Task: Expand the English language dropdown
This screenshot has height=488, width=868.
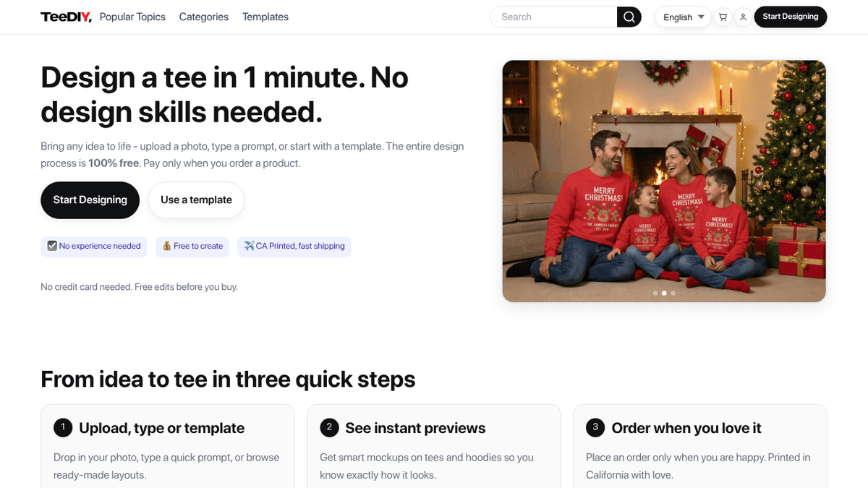Action: coord(684,17)
